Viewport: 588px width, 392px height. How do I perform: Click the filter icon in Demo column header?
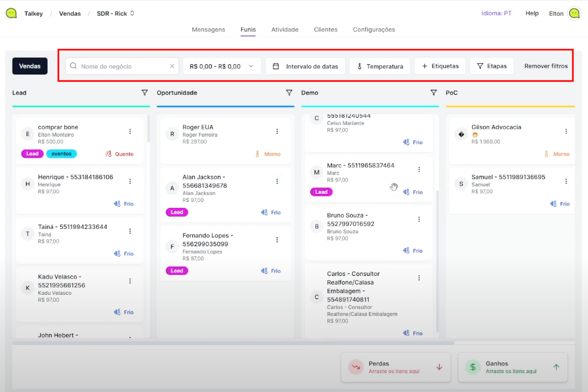[433, 93]
